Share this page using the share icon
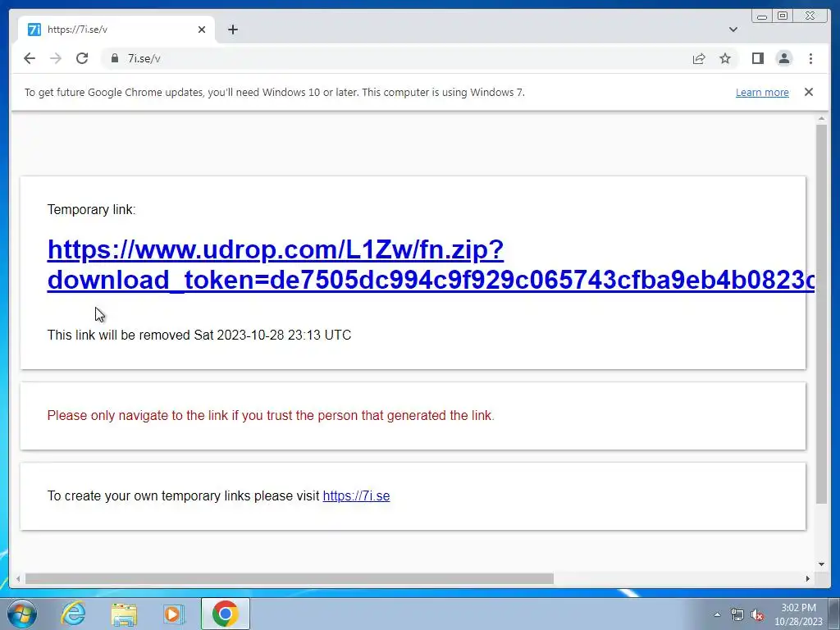The width and height of the screenshot is (840, 630). (699, 58)
